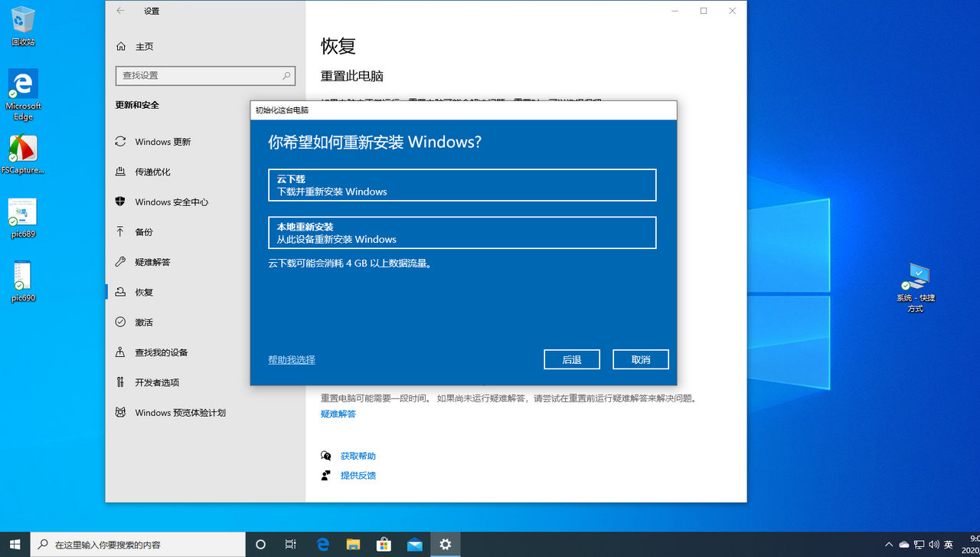
Task: Select 激活 in the sidebar
Action: click(143, 322)
